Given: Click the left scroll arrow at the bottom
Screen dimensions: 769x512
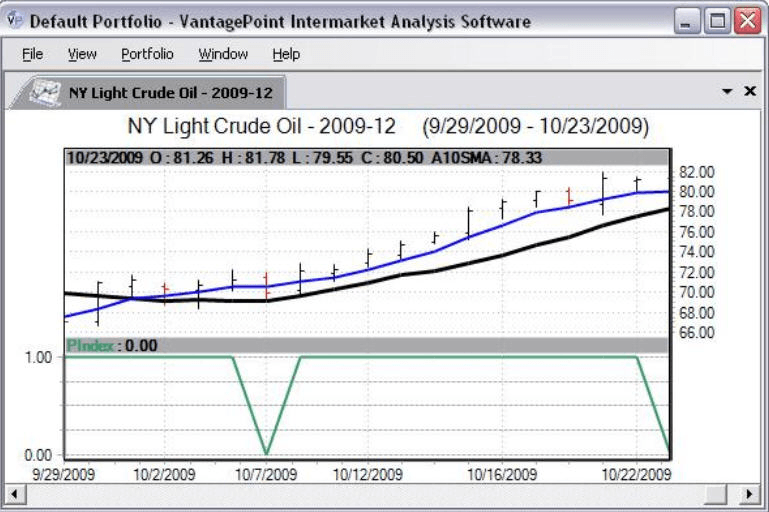Looking at the screenshot, I should tap(14, 494).
